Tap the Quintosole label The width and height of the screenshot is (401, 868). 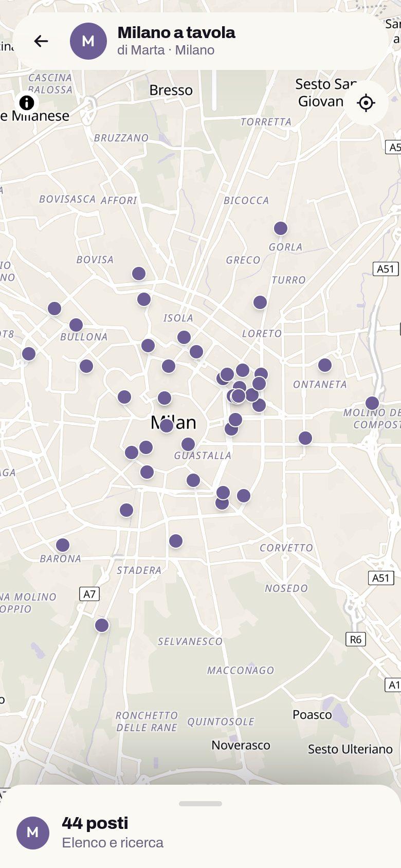tap(221, 721)
